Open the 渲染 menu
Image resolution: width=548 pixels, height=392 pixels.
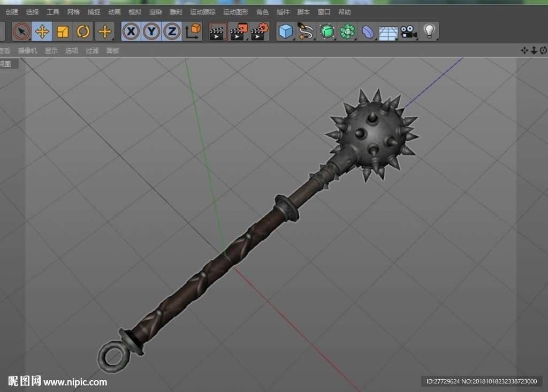tap(155, 12)
